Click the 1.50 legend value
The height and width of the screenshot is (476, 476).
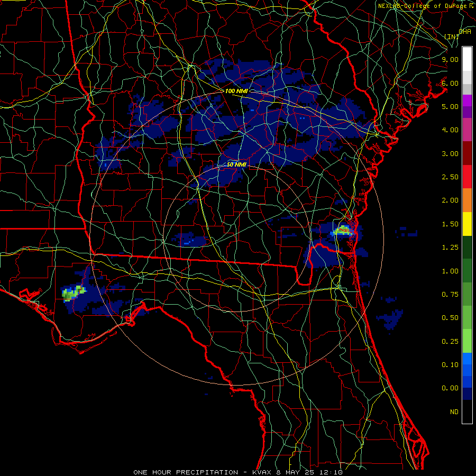(x=450, y=224)
